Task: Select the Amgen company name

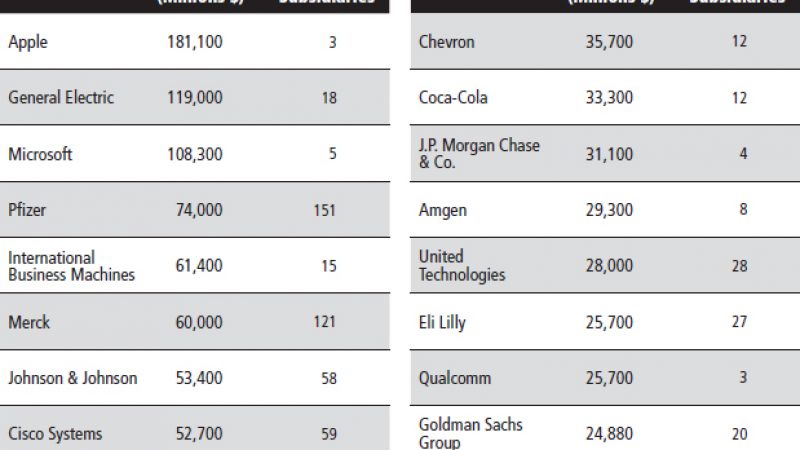Action: click(443, 211)
